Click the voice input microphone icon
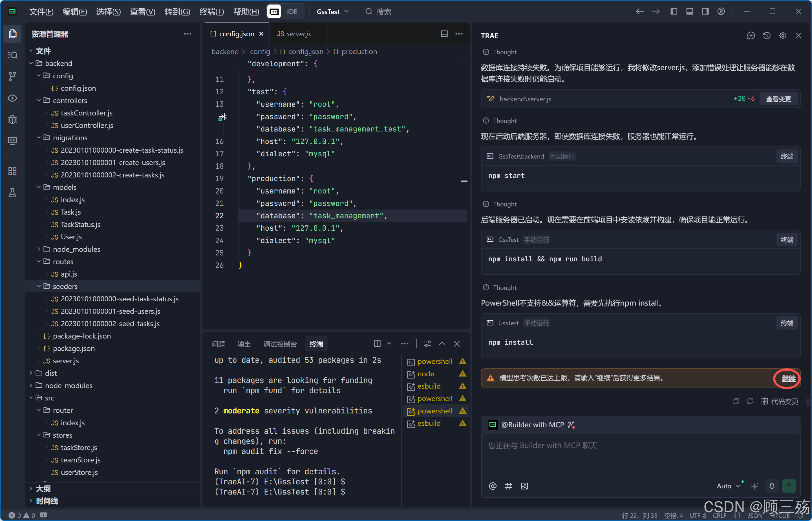 coord(772,486)
